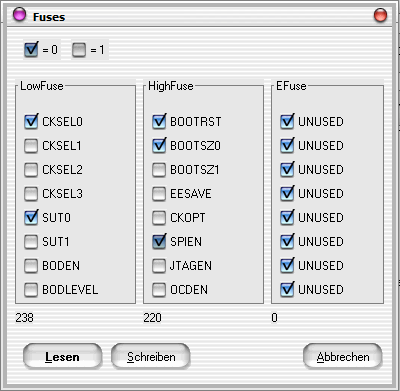Screen dimensions: 400x391
Task: Uncheck the first UNUSED EFuse checkbox
Action: (x=287, y=122)
